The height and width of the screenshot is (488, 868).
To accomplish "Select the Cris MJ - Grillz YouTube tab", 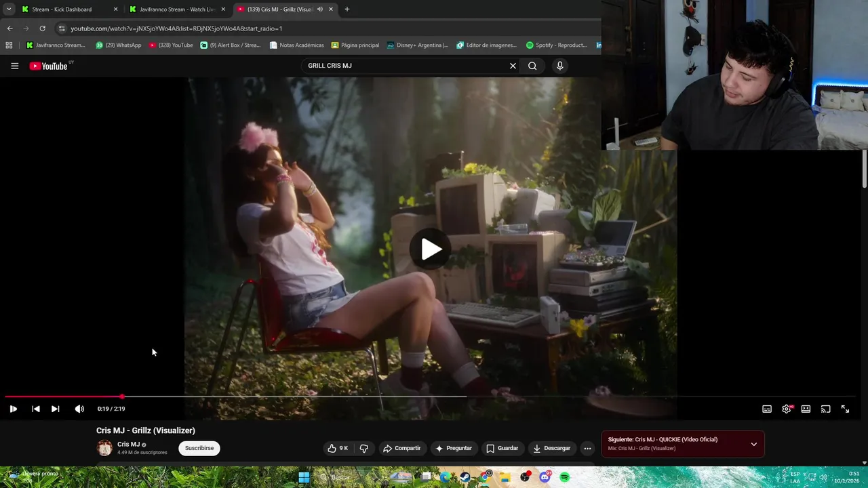I will [279, 9].
